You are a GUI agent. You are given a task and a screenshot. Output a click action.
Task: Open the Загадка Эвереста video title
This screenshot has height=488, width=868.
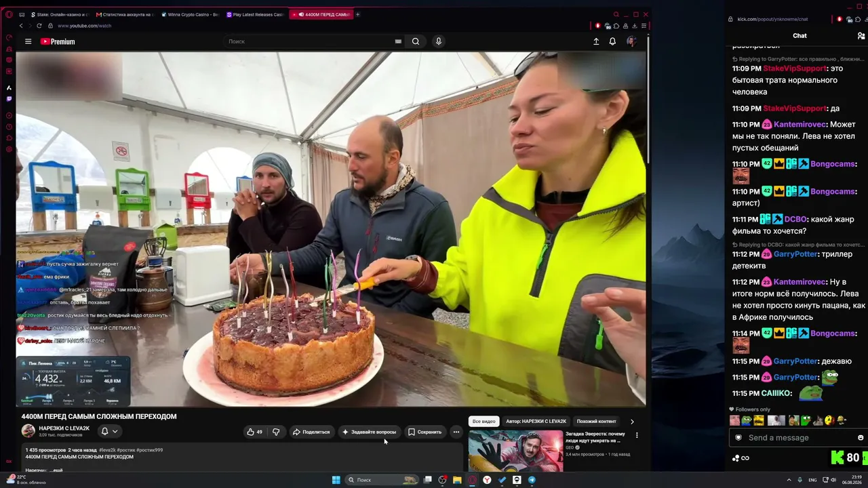tap(595, 436)
